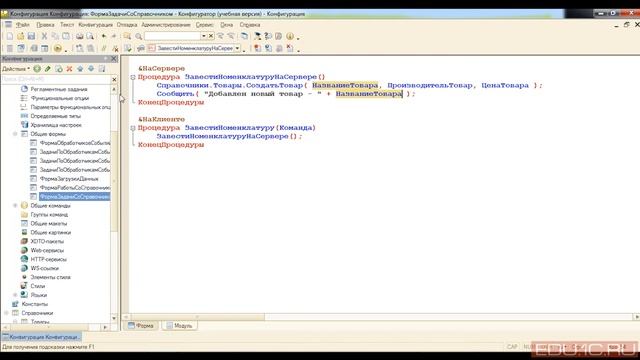Select Определяемые типы in tree

[x=56, y=116]
